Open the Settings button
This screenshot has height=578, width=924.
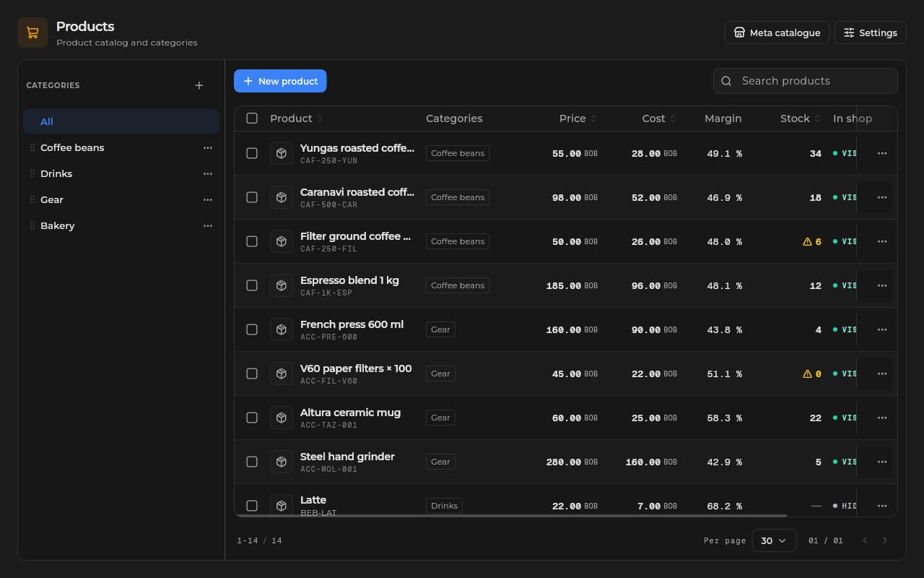(x=870, y=33)
